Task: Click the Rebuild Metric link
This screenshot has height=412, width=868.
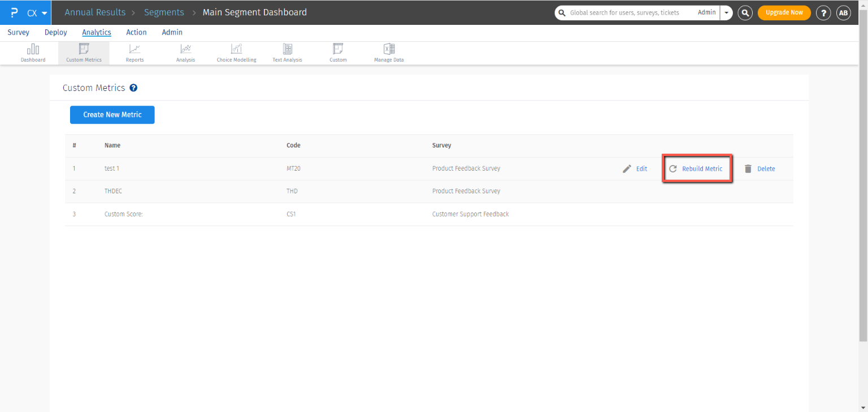Action: [x=702, y=168]
